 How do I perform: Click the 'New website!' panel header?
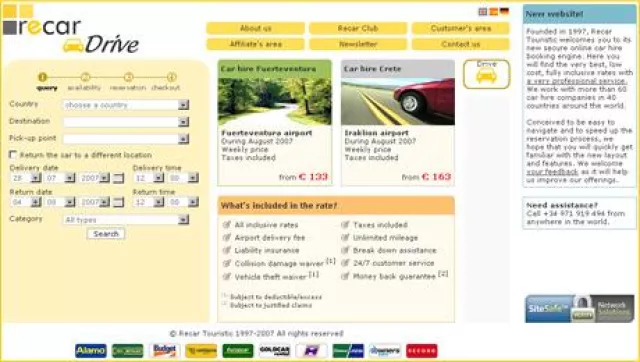(579, 14)
